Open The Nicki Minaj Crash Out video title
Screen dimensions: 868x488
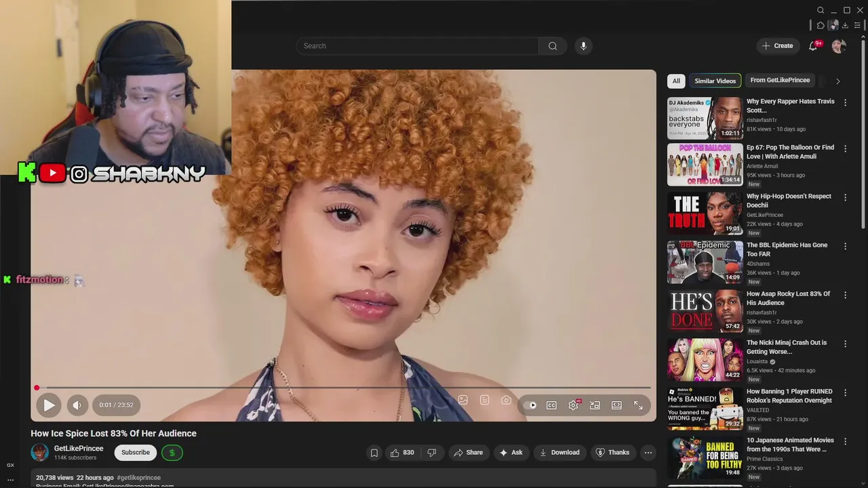tap(787, 347)
